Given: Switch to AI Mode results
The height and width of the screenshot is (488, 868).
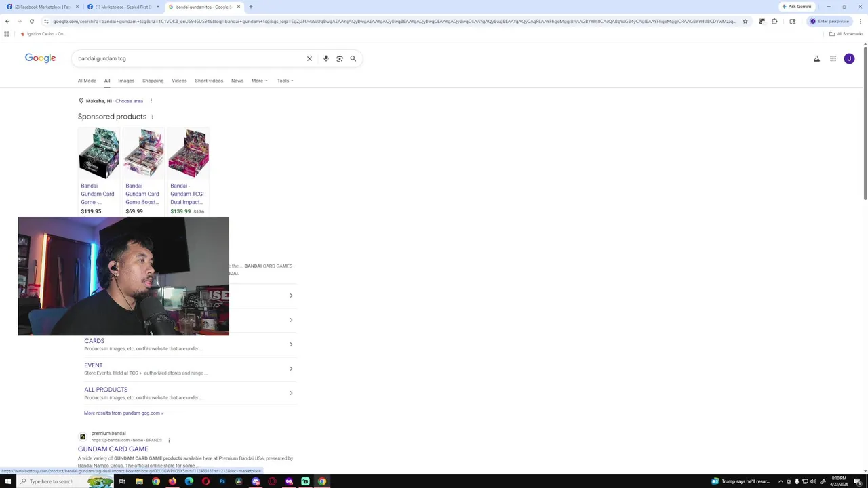Looking at the screenshot, I should [x=87, y=81].
